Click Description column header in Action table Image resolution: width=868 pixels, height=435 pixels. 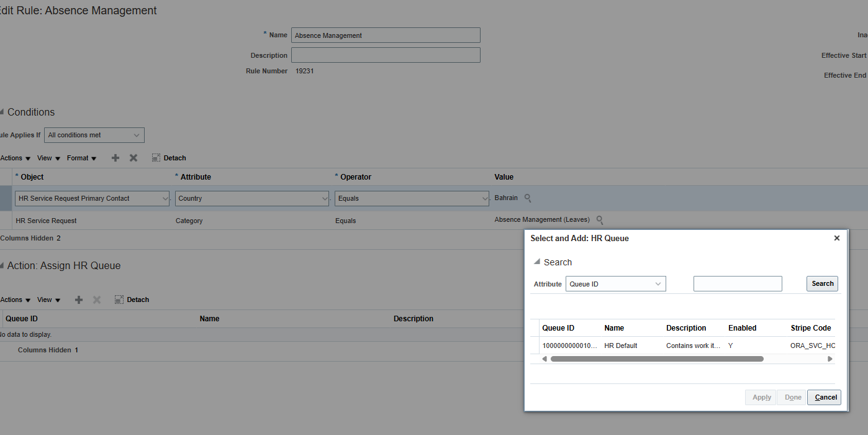(414, 319)
